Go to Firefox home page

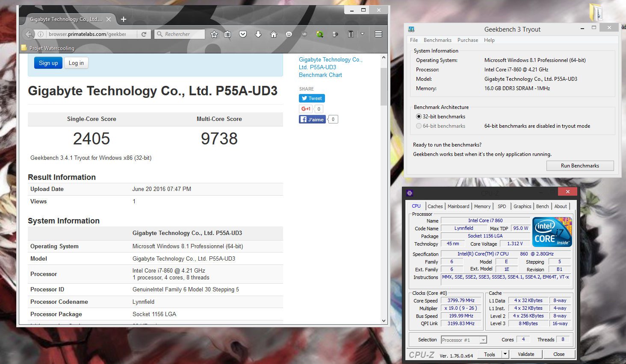(x=274, y=34)
